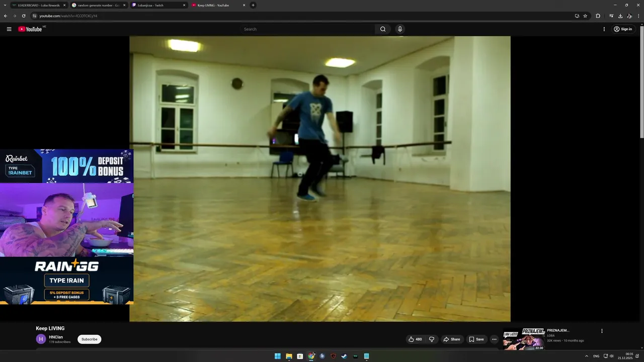The width and height of the screenshot is (644, 362).
Task: Open the Chrome three-dot menu
Action: [638, 16]
